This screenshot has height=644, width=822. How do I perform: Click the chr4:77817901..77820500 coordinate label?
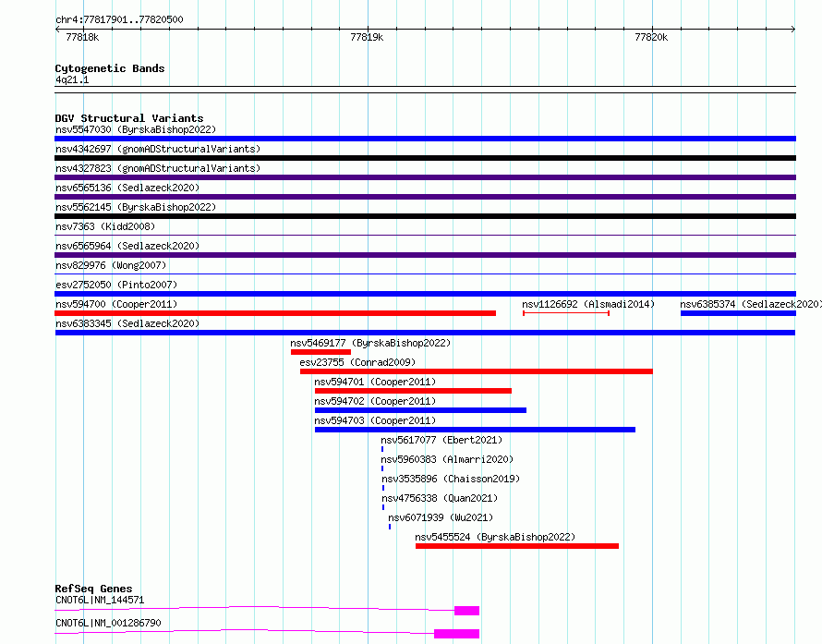(x=119, y=19)
